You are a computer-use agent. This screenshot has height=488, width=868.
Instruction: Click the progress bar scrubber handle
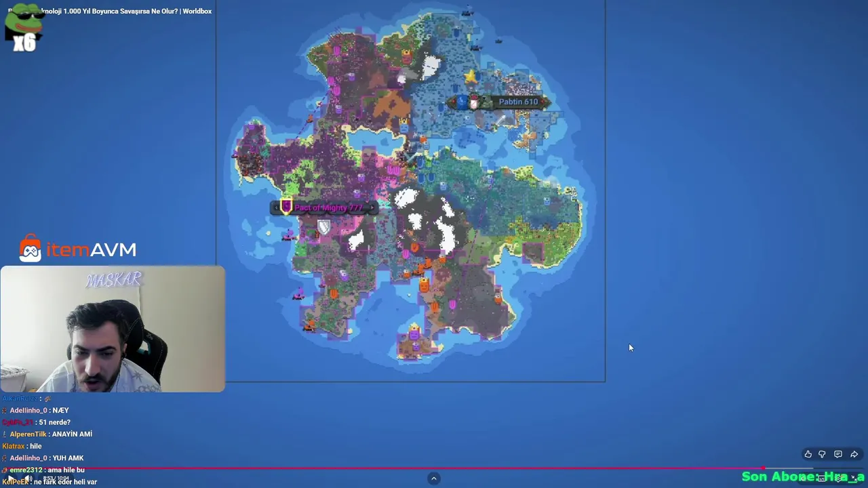tap(763, 468)
